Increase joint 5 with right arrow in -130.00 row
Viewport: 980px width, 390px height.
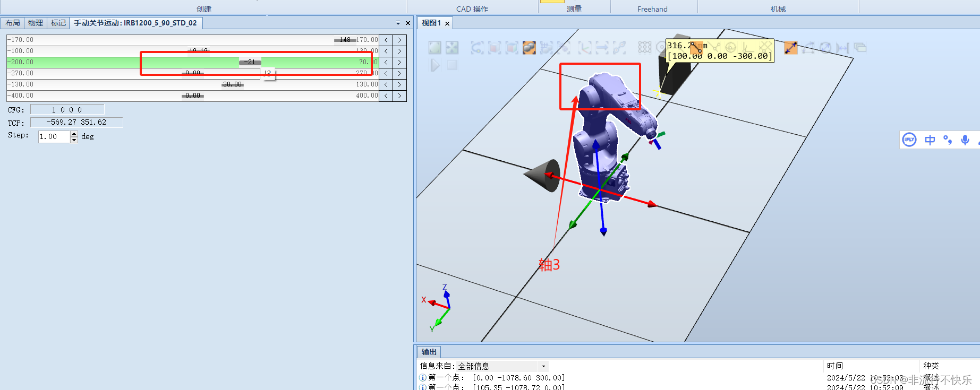pyautogui.click(x=399, y=84)
